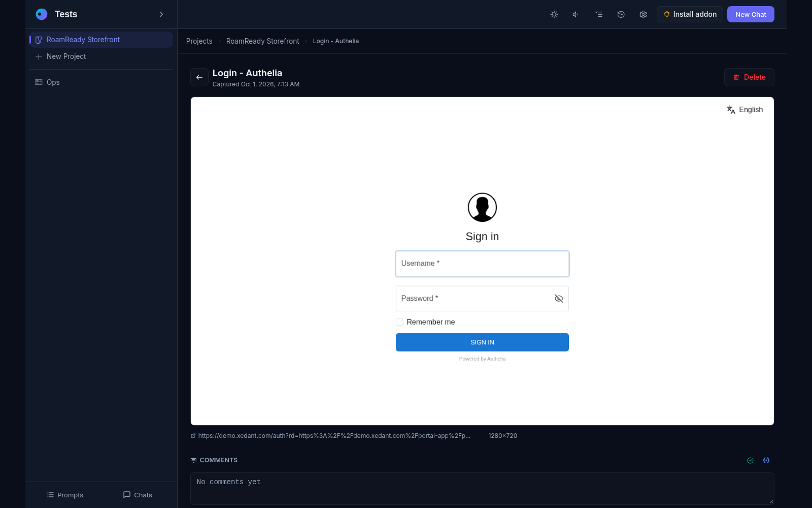Image resolution: width=812 pixels, height=508 pixels.
Task: Open the Chats tab at sidebar bottom
Action: coord(138,495)
